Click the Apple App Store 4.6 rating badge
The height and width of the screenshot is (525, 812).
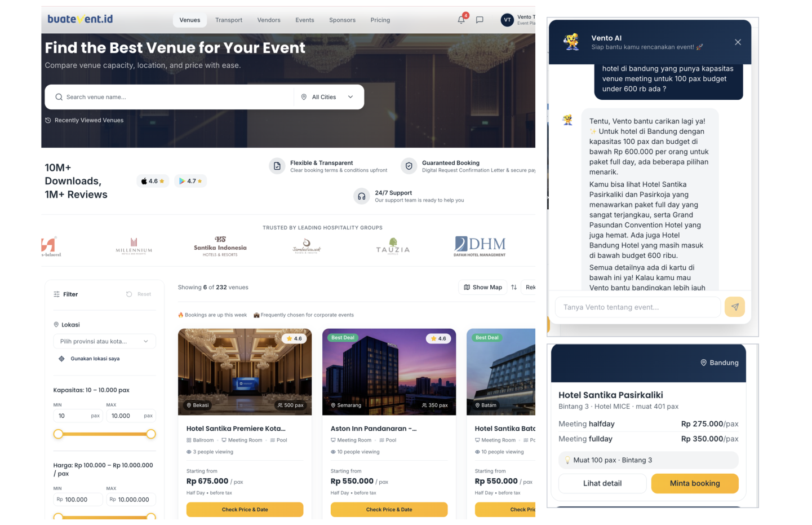click(153, 181)
